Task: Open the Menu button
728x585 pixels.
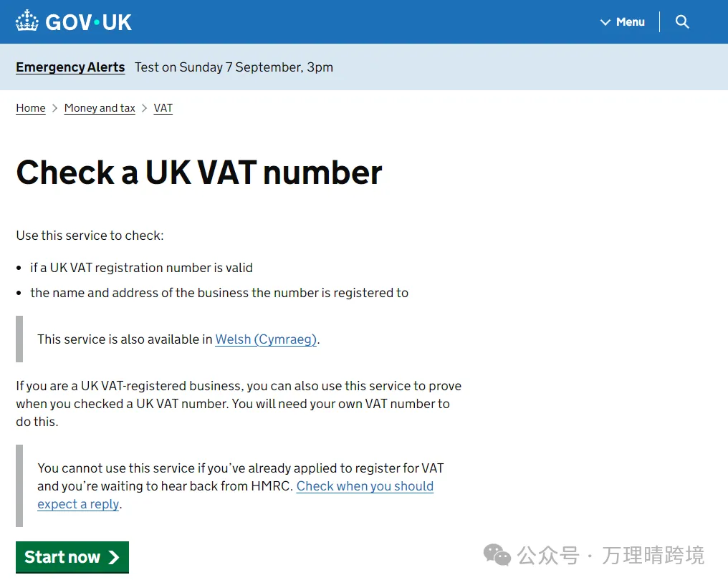Action: coord(623,21)
